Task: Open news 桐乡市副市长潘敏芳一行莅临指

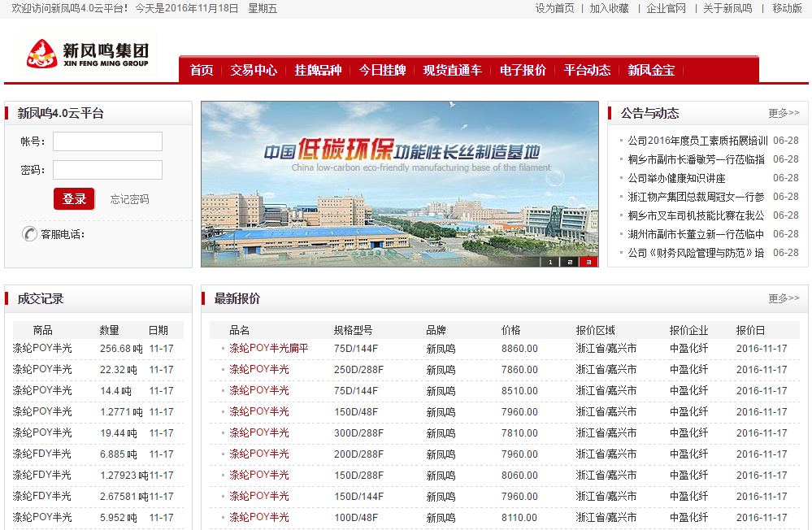Action: [696, 159]
